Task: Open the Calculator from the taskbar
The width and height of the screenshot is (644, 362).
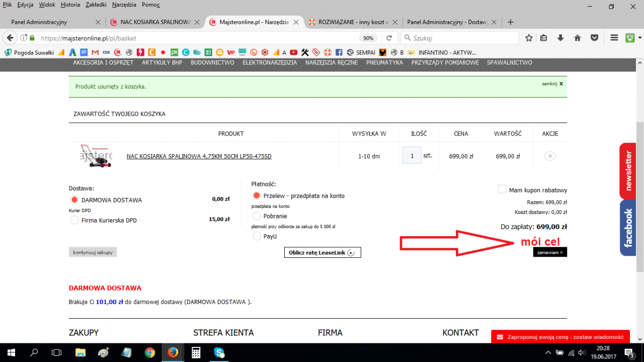Action: coord(196,352)
